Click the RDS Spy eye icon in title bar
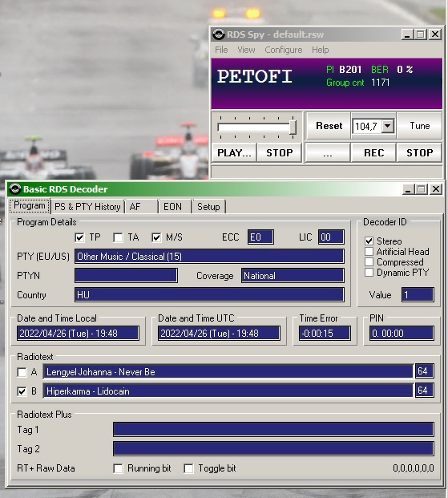 coord(219,34)
